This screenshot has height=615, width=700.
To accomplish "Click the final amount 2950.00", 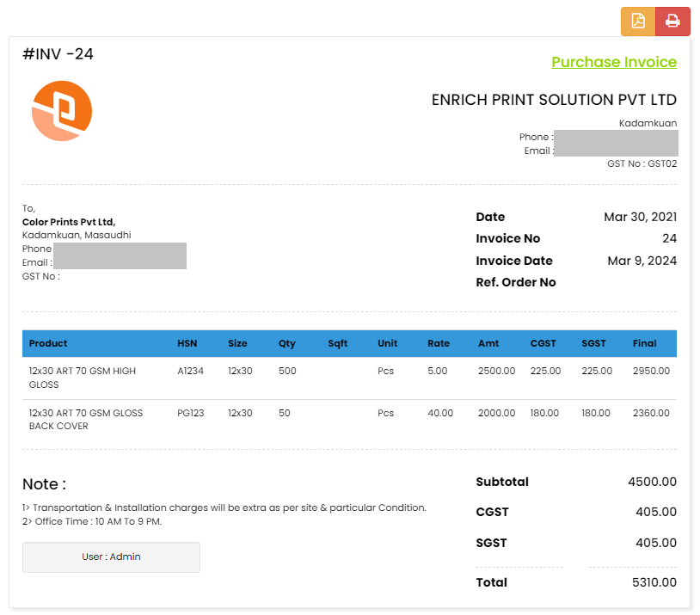I will click(x=651, y=371).
